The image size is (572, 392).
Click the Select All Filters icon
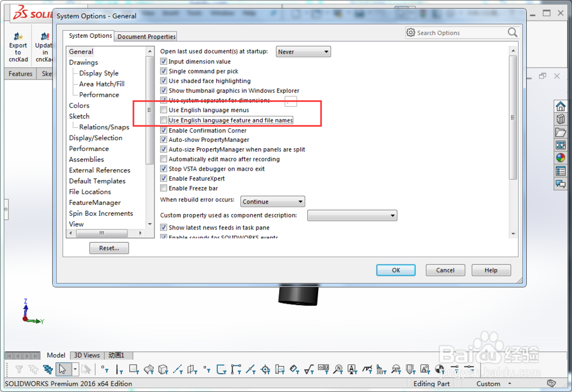(x=48, y=370)
